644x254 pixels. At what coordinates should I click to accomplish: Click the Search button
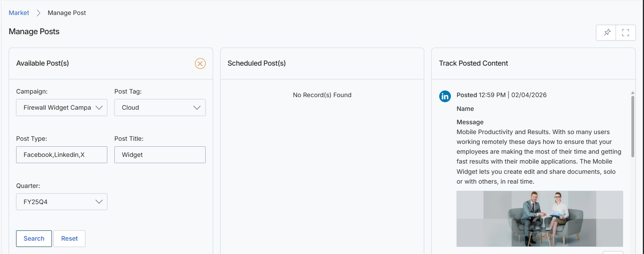pos(34,239)
